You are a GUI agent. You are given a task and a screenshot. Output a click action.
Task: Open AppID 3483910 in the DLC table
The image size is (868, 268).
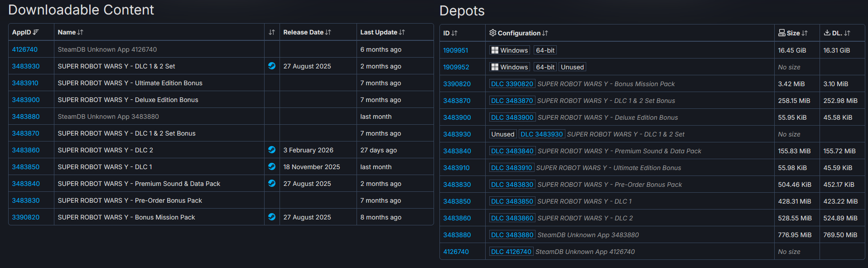coord(25,83)
